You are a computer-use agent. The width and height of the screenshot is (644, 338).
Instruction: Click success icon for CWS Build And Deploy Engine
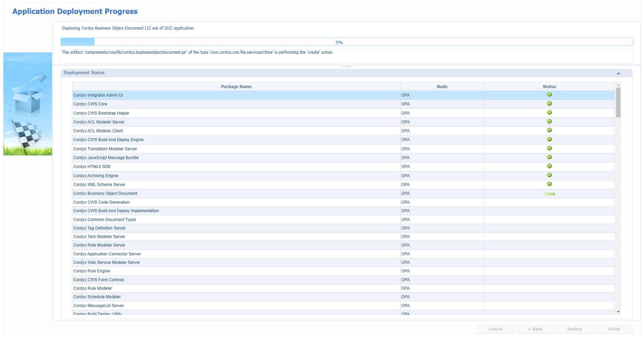549,139
